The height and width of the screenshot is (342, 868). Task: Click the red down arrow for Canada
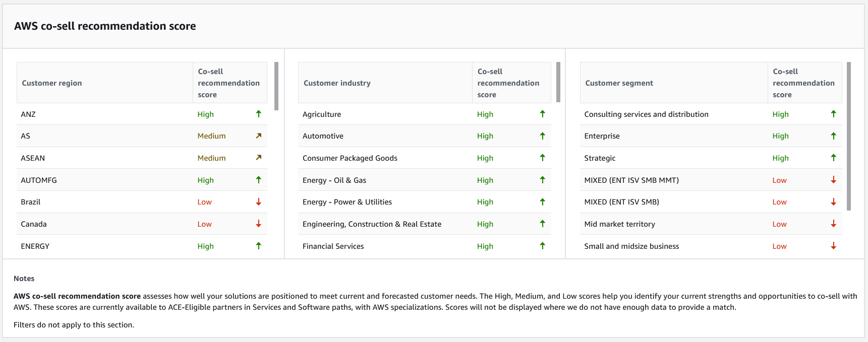tap(258, 224)
